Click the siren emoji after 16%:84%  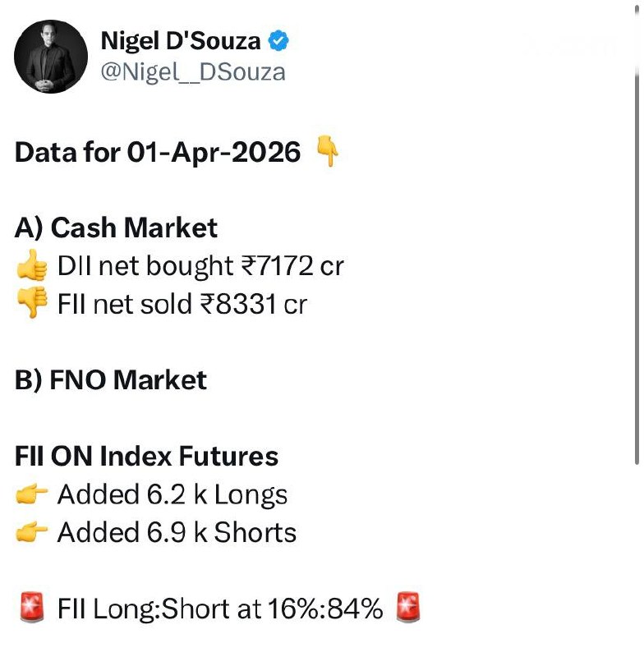[408, 609]
